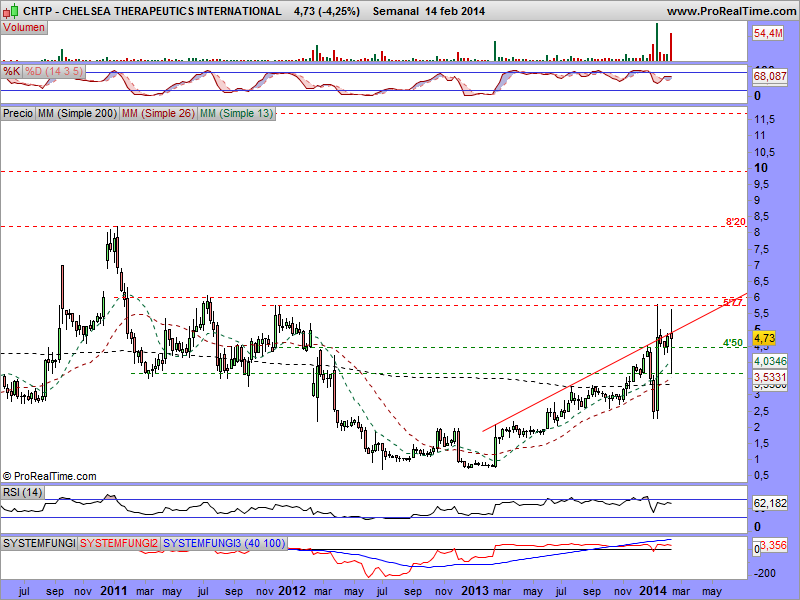The height and width of the screenshot is (600, 800).
Task: Click the 11,5 price axis label
Action: click(765, 119)
